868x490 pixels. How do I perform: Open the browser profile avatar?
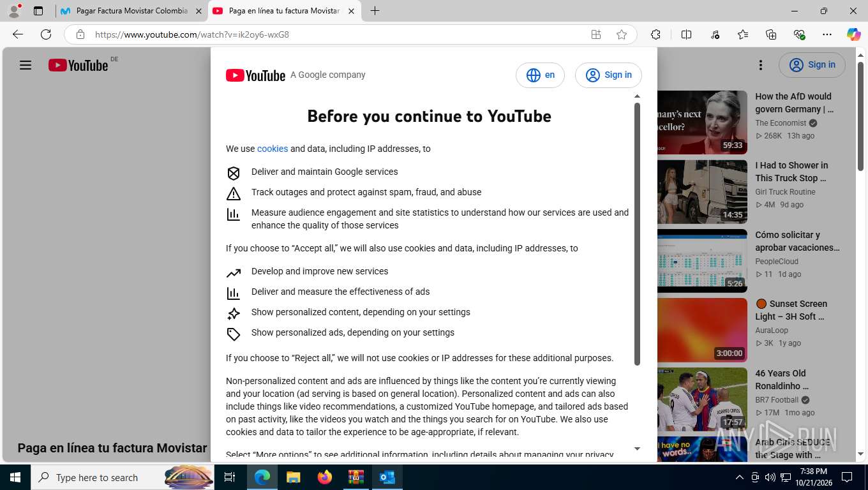point(14,11)
